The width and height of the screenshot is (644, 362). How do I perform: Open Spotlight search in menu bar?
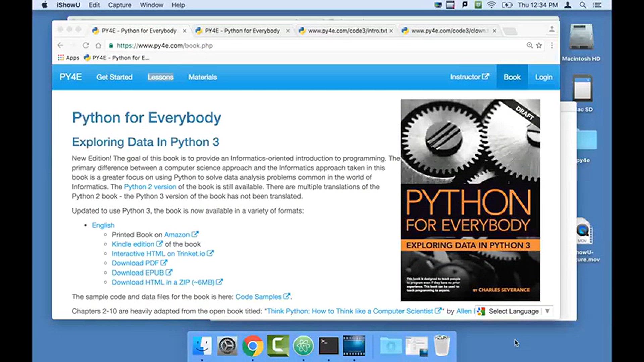(583, 5)
